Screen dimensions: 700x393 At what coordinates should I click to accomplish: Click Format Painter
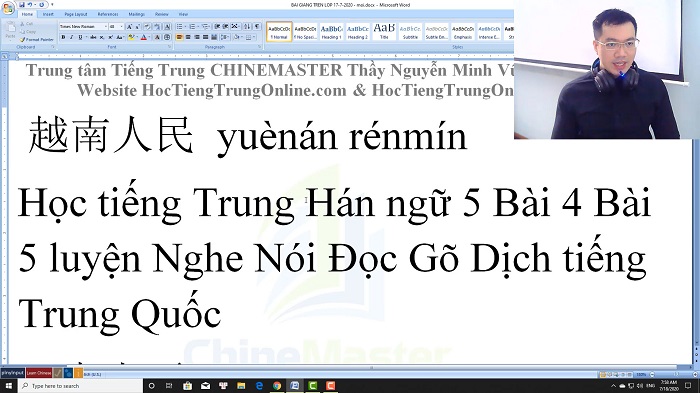[x=37, y=39]
